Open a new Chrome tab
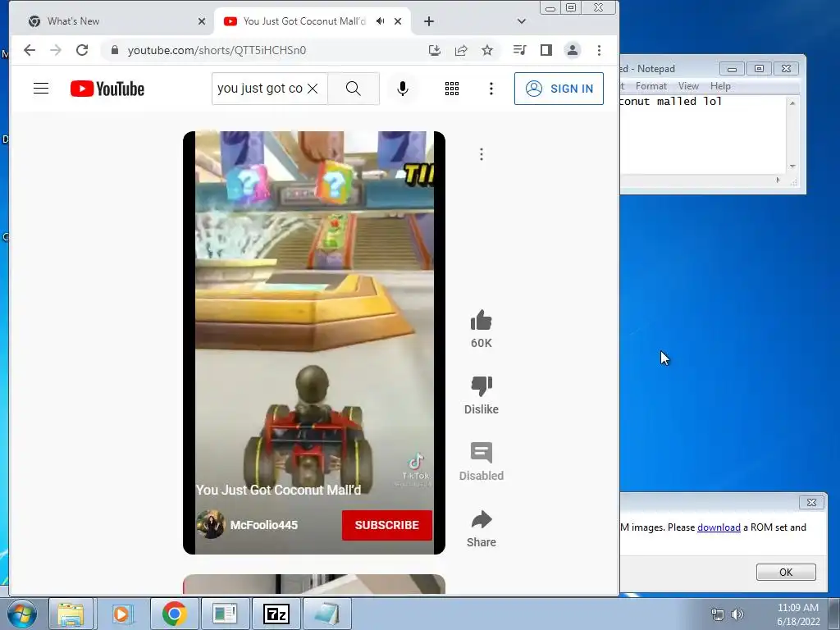Viewport: 840px width, 630px height. point(428,21)
